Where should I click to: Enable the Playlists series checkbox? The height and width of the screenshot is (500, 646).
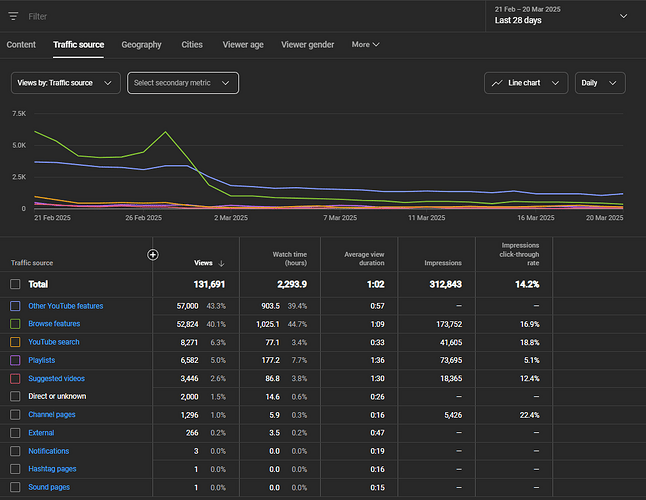[x=15, y=360]
